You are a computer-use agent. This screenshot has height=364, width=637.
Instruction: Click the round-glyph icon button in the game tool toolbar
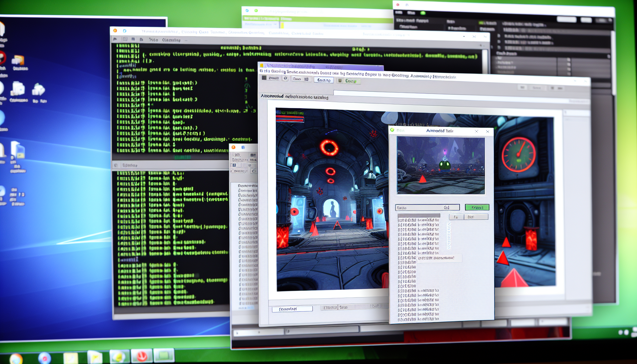point(285,78)
